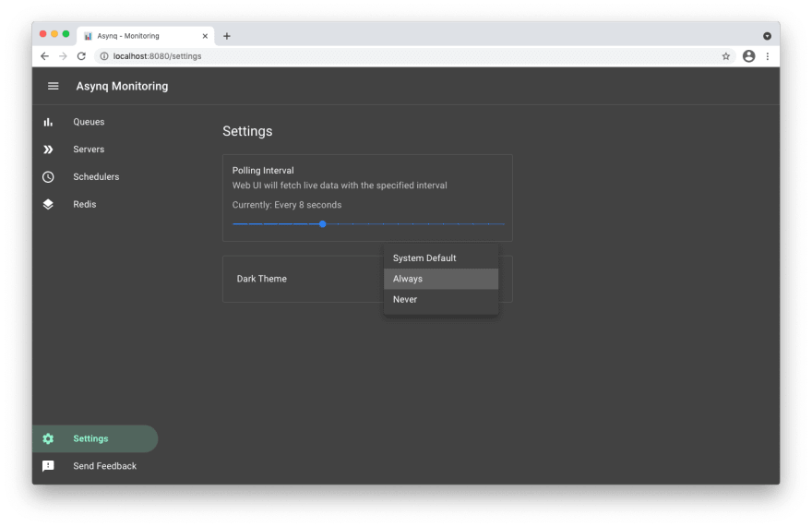Open the browser profile avatar icon
The height and width of the screenshot is (527, 812).
tap(749, 56)
